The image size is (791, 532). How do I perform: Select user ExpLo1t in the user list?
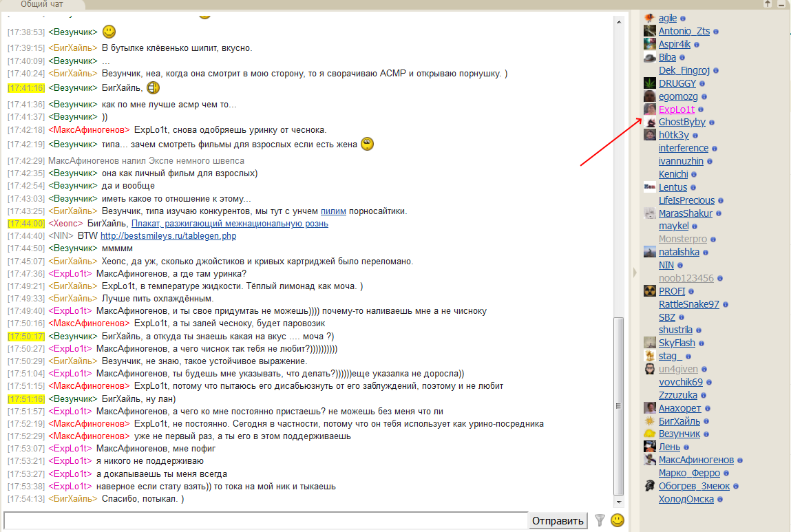676,109
